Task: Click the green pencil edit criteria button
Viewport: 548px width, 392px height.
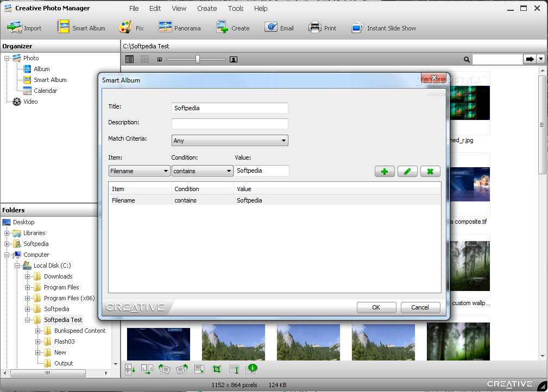Action: [407, 172]
